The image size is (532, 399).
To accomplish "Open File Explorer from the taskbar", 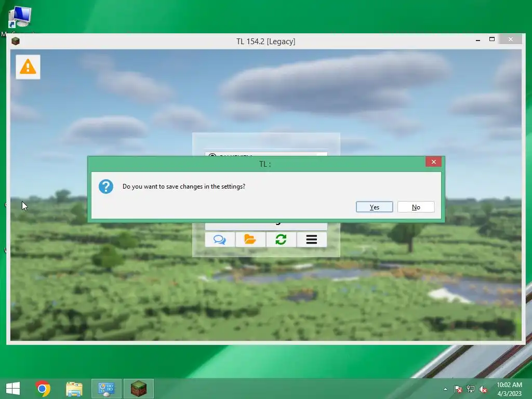I will 74,389.
